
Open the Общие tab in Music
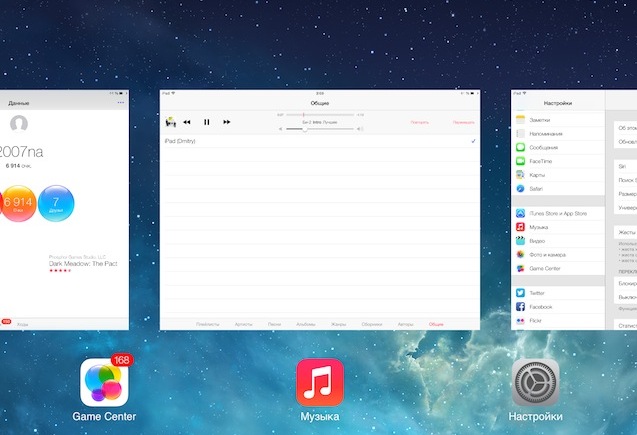pos(436,325)
